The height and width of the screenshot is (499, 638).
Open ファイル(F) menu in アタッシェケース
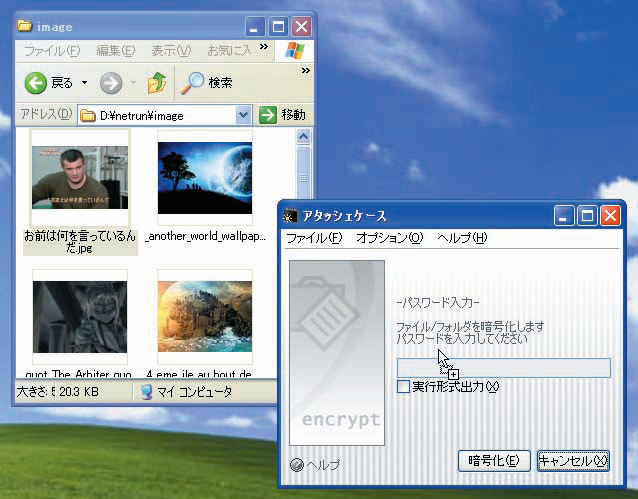coord(314,238)
